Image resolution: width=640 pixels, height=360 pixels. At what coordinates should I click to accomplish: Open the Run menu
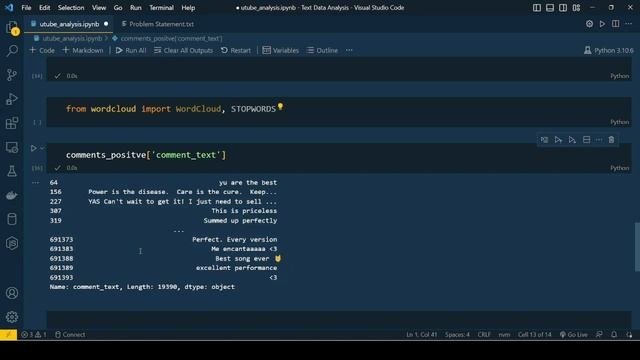[136, 8]
